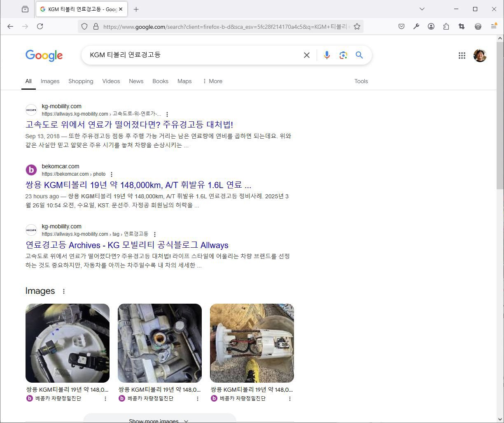This screenshot has width=504, height=423.
Task: Expand the More search filters menu
Action: pos(212,81)
